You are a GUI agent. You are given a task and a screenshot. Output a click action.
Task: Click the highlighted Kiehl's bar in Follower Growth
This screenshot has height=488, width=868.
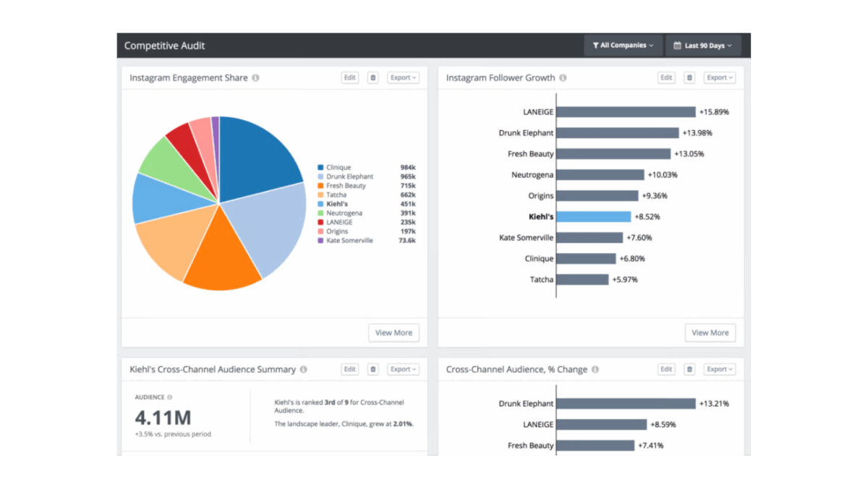coord(594,216)
